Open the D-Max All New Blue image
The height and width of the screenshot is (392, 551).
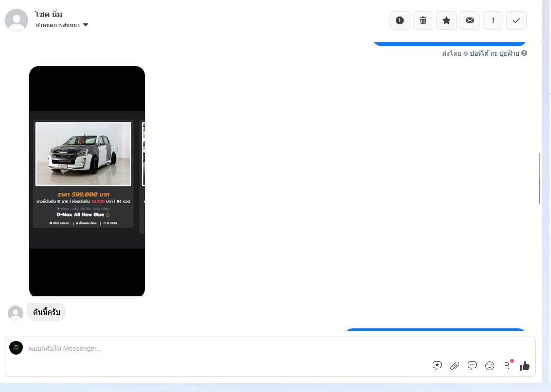87,181
